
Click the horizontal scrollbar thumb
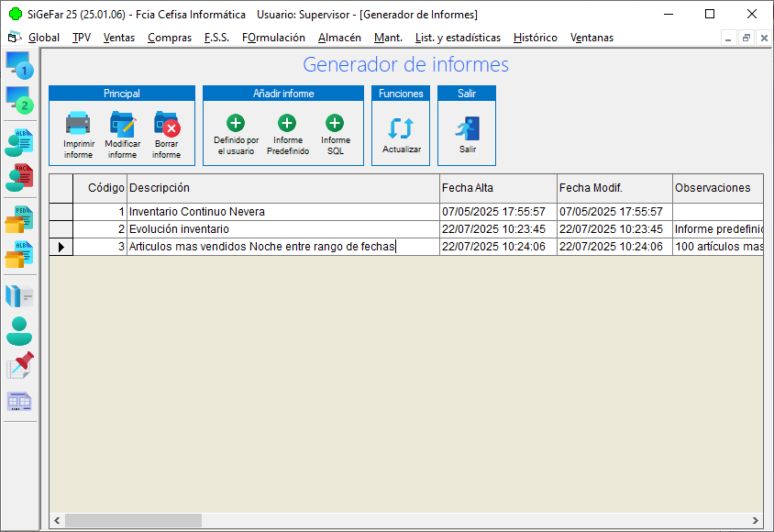coord(133,520)
